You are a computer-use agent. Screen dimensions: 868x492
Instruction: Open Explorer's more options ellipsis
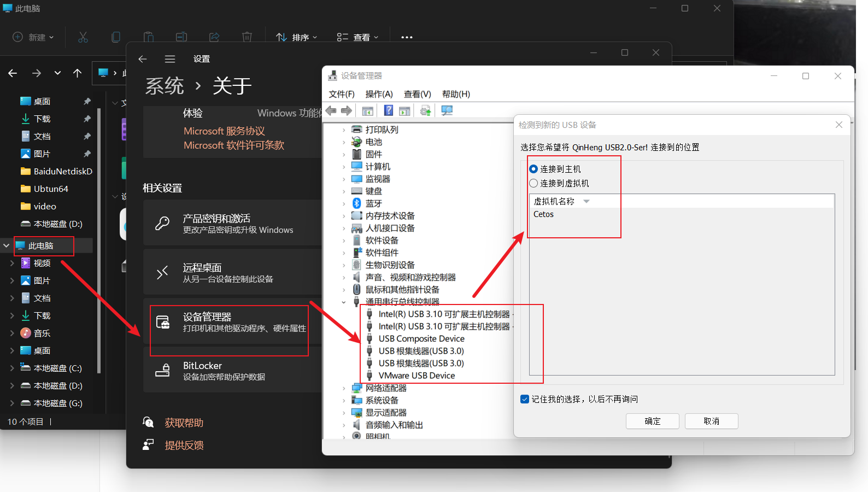(x=407, y=37)
